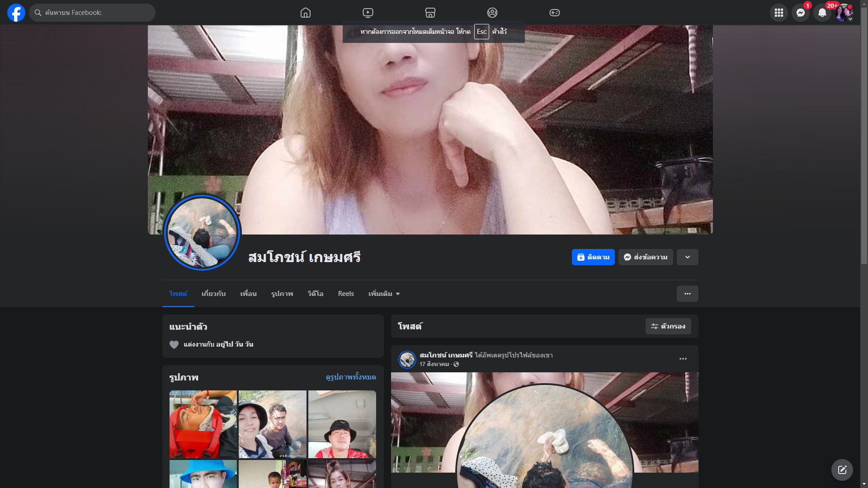This screenshot has height=488, width=868.
Task: Open the ตัวกรอง posts filter
Action: coord(668,326)
